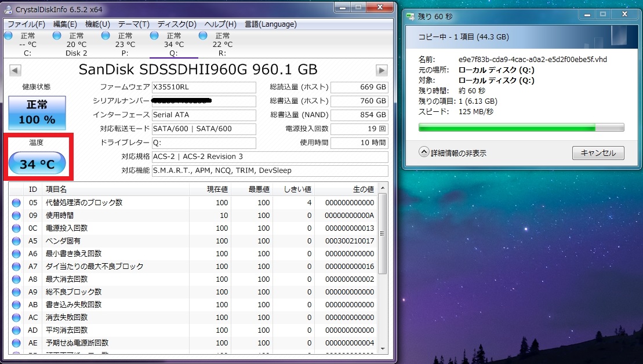The height and width of the screenshot is (364, 643).
Task: Click status icon of attribute 05
Action: (x=16, y=202)
